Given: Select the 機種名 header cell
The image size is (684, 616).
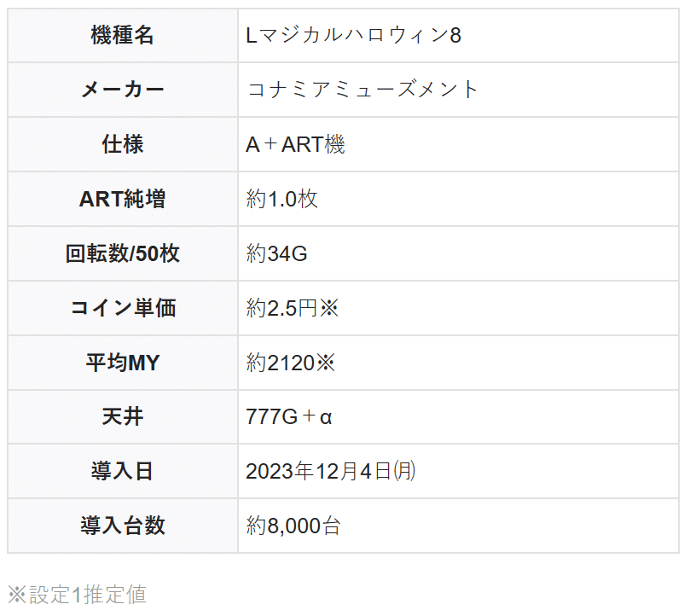Looking at the screenshot, I should (x=123, y=35).
